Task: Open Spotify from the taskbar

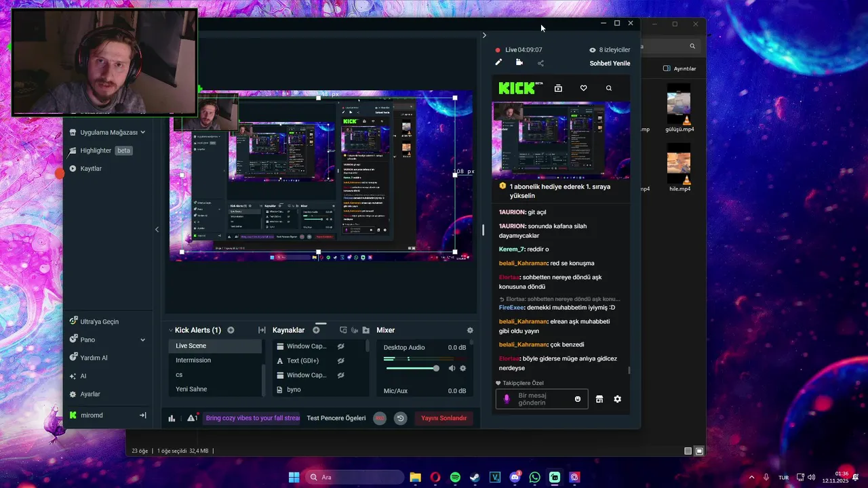Action: (455, 477)
